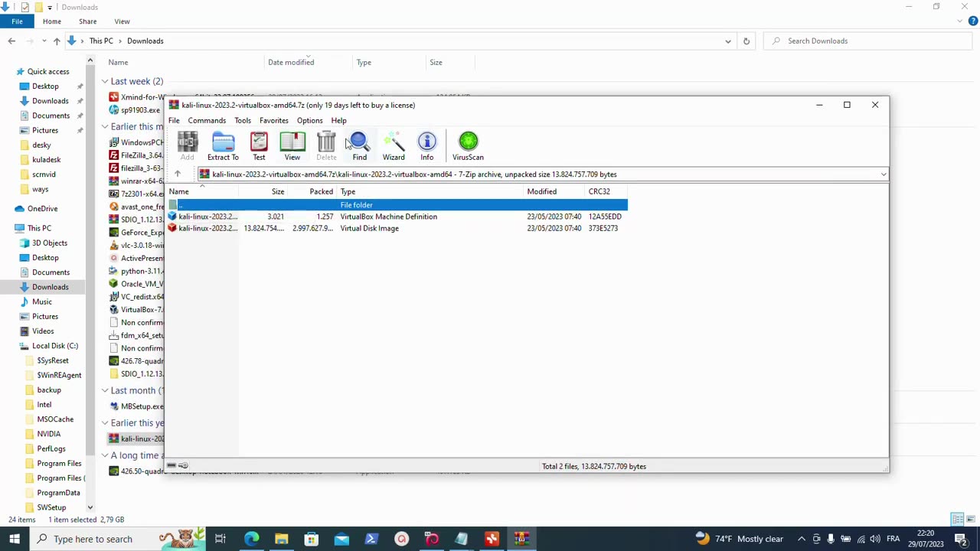Open the Commands menu in WinRAR
This screenshot has width=980, height=551.
click(207, 120)
